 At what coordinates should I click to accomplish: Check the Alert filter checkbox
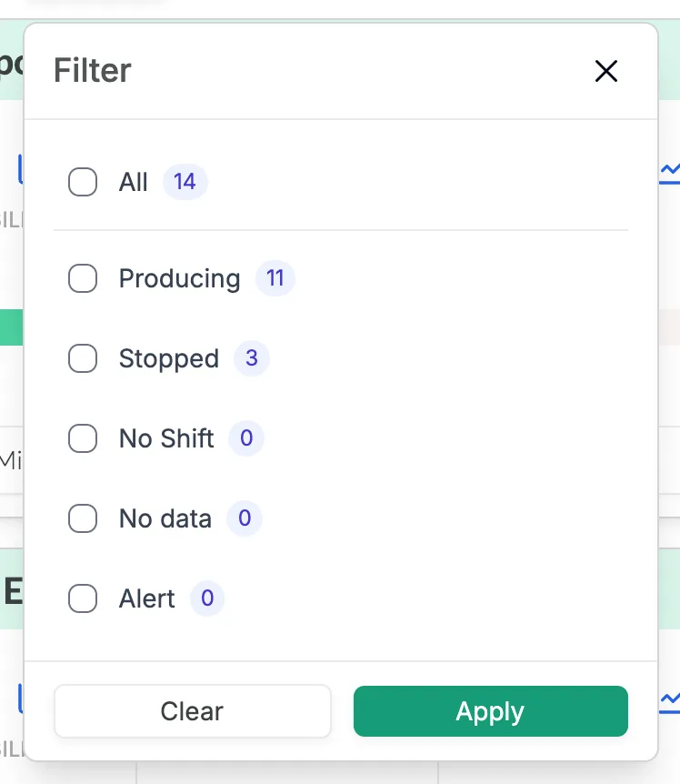(83, 598)
